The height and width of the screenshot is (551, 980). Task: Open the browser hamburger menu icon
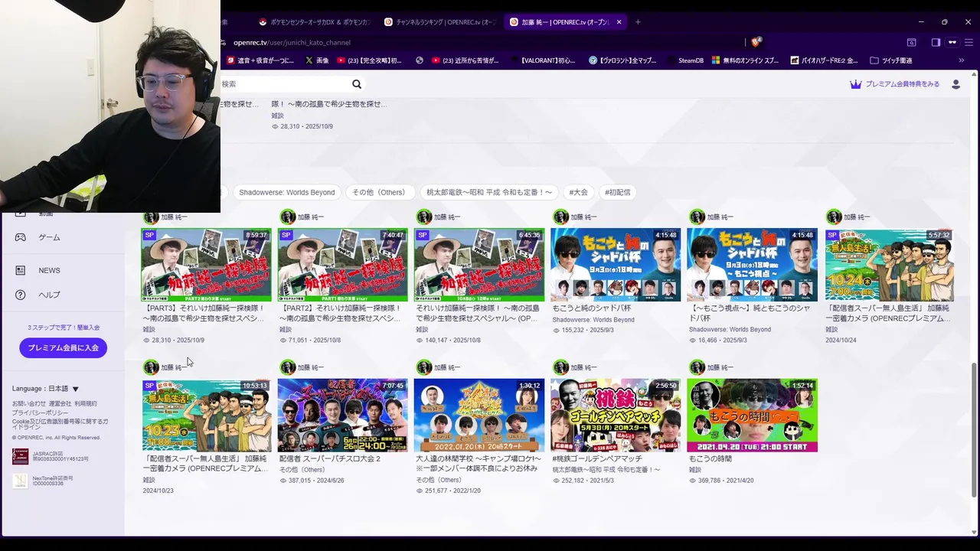[970, 42]
